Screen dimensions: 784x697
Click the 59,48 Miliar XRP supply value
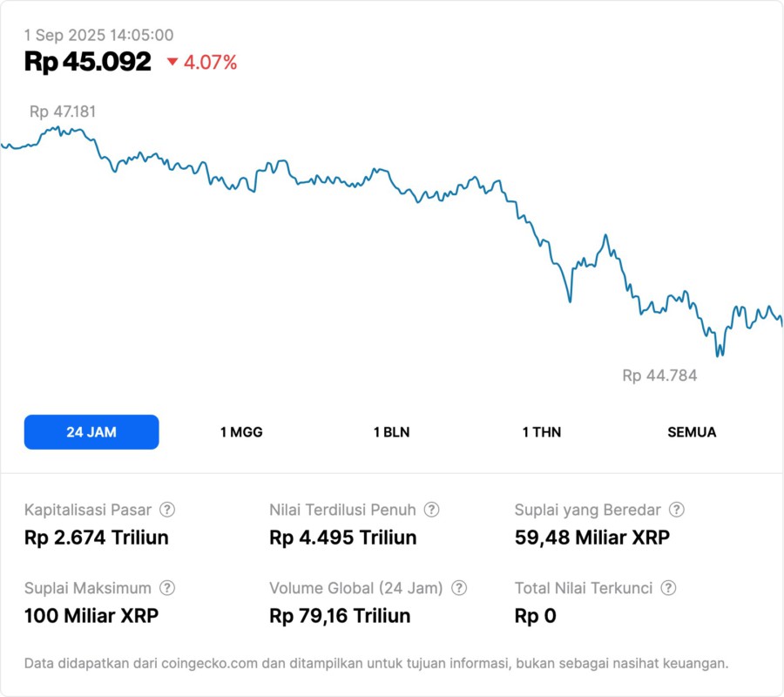tap(592, 538)
